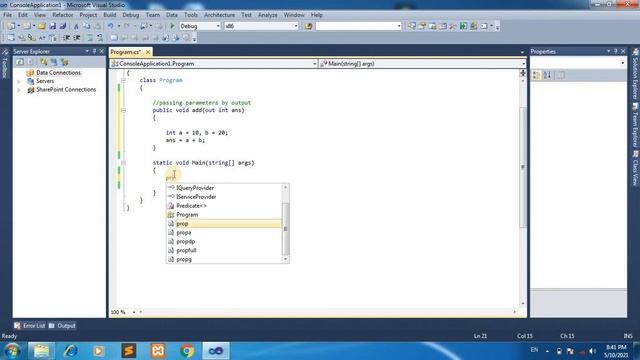Open Internet Explorer from the taskbar
640x360 pixels.
coord(70,351)
